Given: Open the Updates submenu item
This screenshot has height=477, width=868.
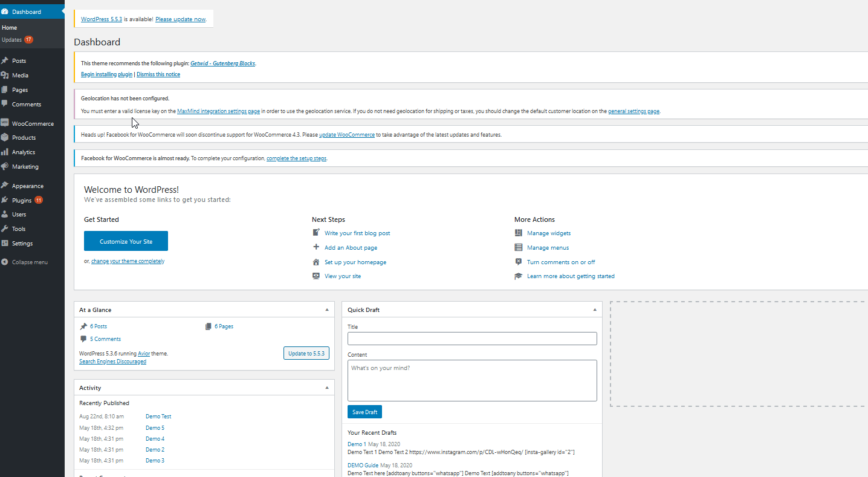Looking at the screenshot, I should point(11,40).
